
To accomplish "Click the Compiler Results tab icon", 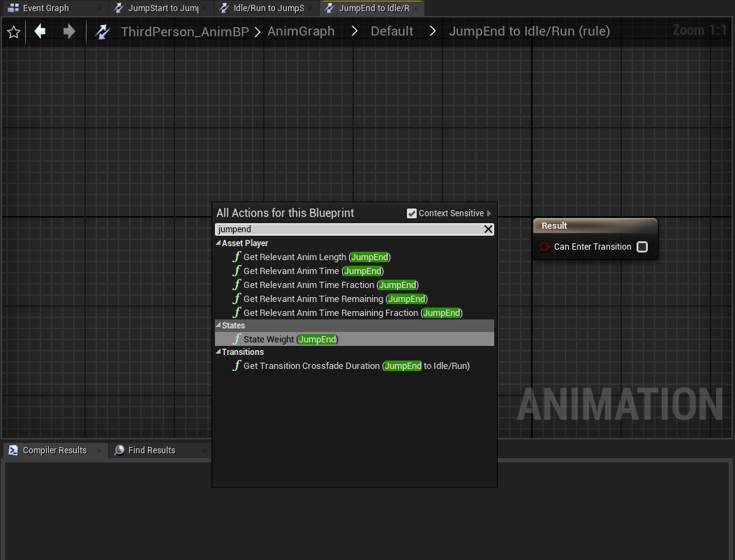I will coord(13,450).
